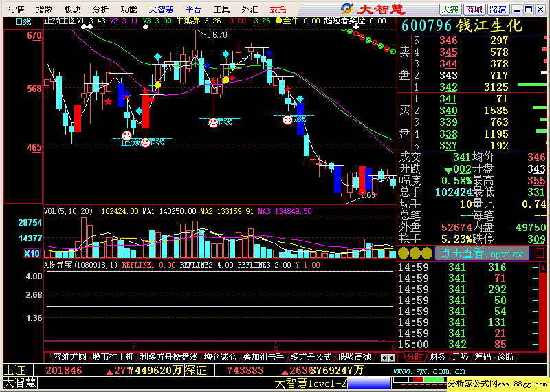Switch to the 增仓减仓 indicator tab
Image resolution: width=550 pixels, height=392 pixels.
(220, 357)
